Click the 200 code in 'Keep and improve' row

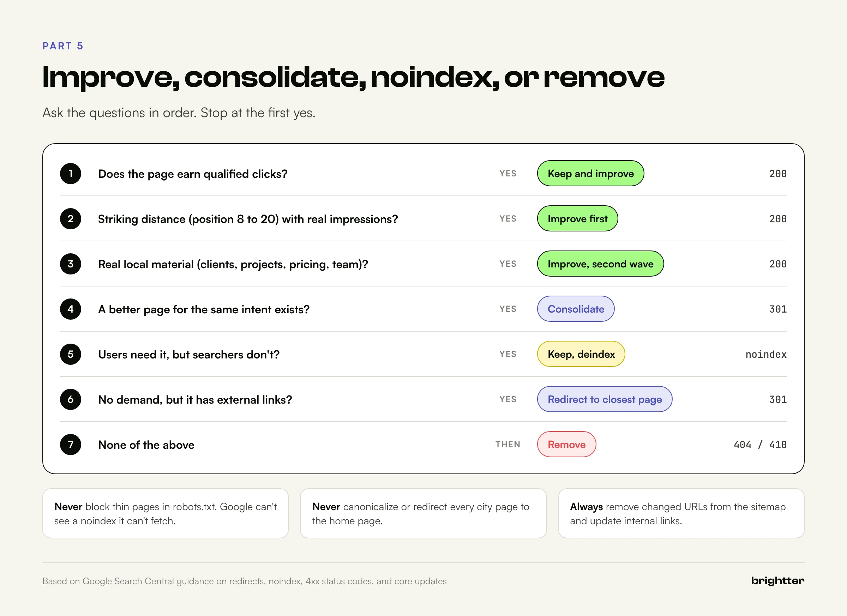778,174
